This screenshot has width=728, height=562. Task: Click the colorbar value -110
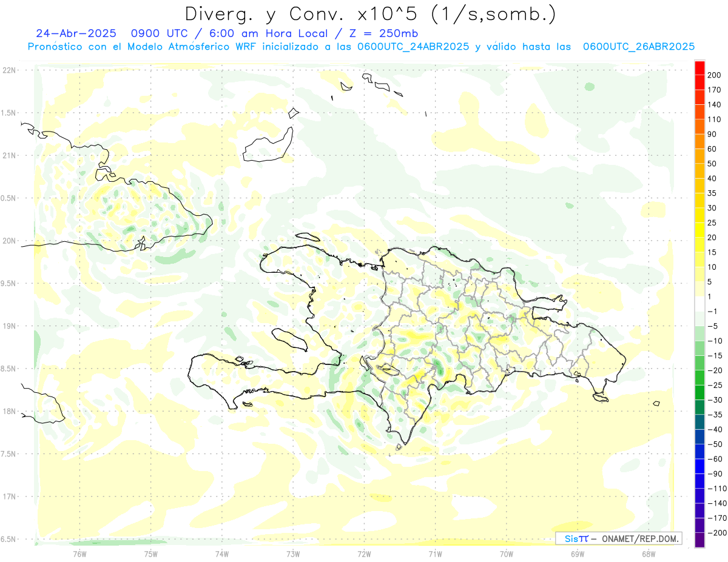point(716,489)
